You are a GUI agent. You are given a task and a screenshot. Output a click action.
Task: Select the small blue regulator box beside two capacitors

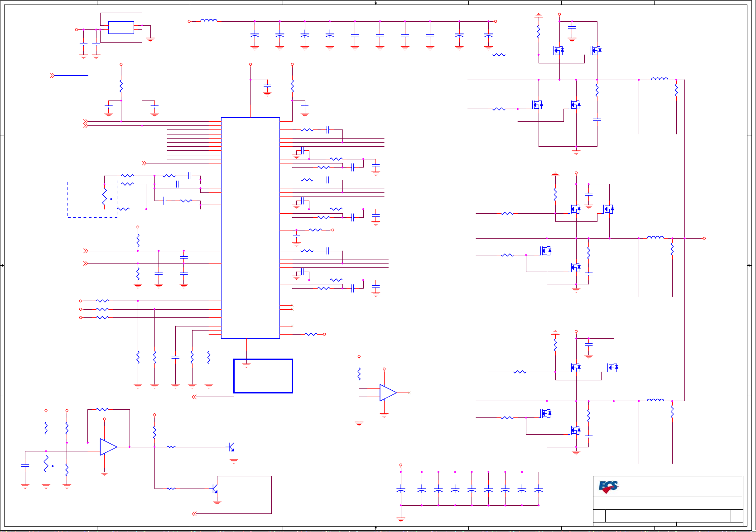[x=121, y=28]
